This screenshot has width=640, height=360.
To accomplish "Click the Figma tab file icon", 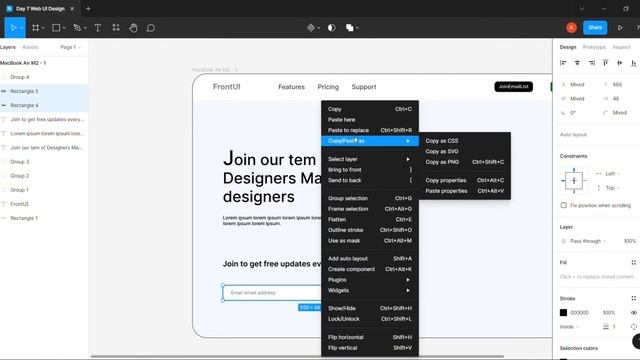I will pos(9,9).
